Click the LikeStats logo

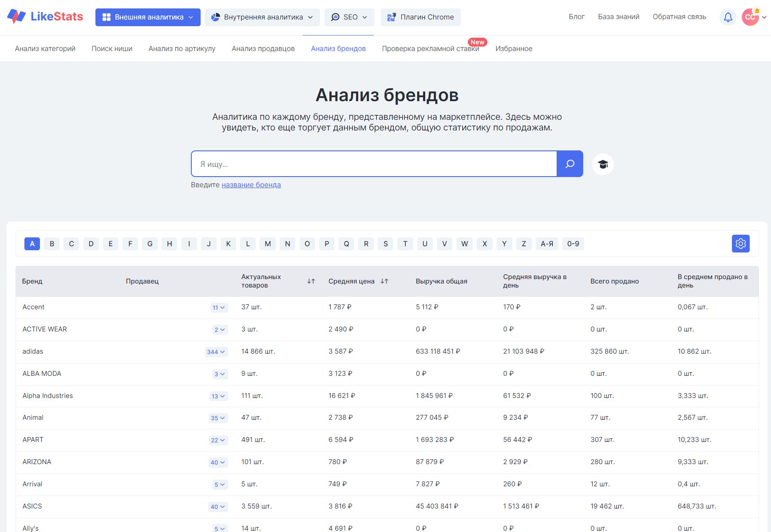point(45,17)
